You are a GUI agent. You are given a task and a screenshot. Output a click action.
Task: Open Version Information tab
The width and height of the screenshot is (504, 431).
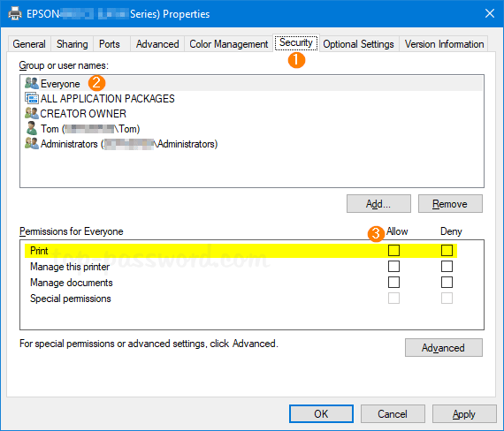pyautogui.click(x=444, y=44)
